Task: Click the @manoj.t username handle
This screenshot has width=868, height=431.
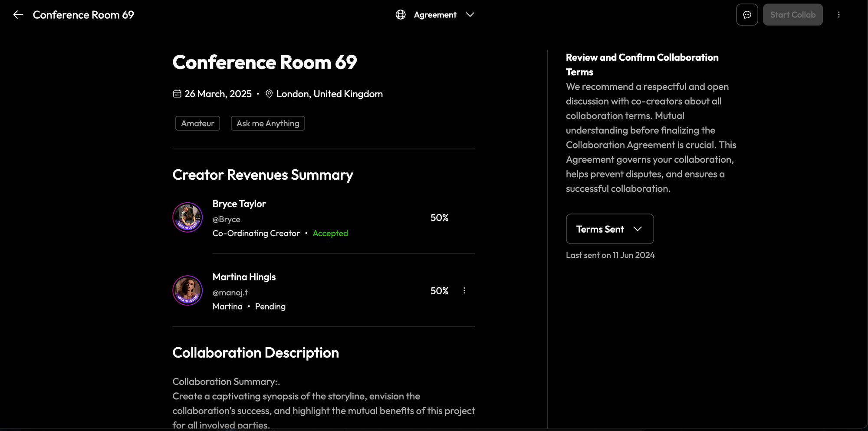Action: 230,293
